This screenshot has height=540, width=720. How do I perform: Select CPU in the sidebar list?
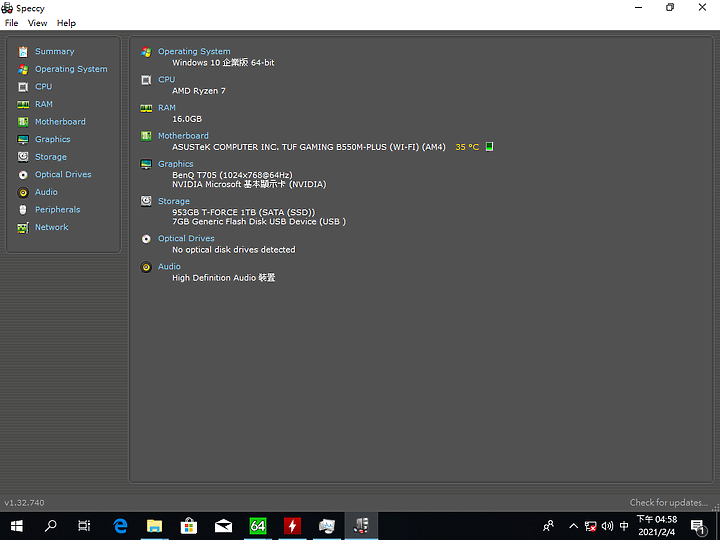[44, 86]
